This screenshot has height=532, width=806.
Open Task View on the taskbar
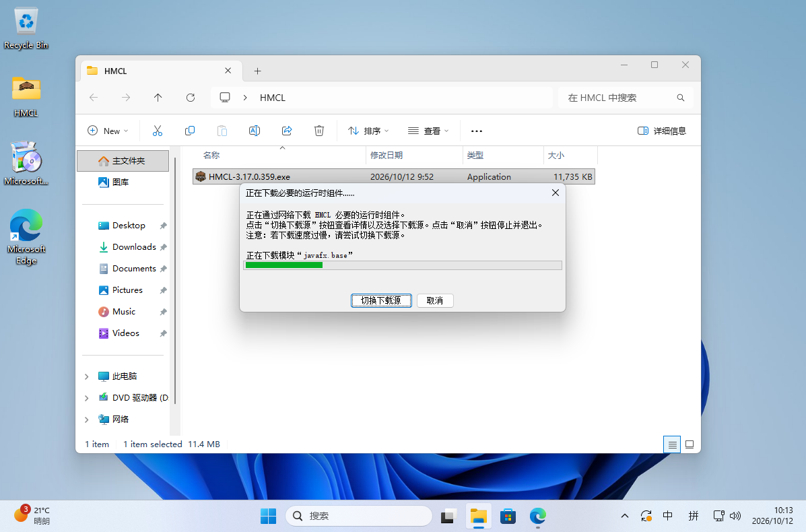pos(448,516)
